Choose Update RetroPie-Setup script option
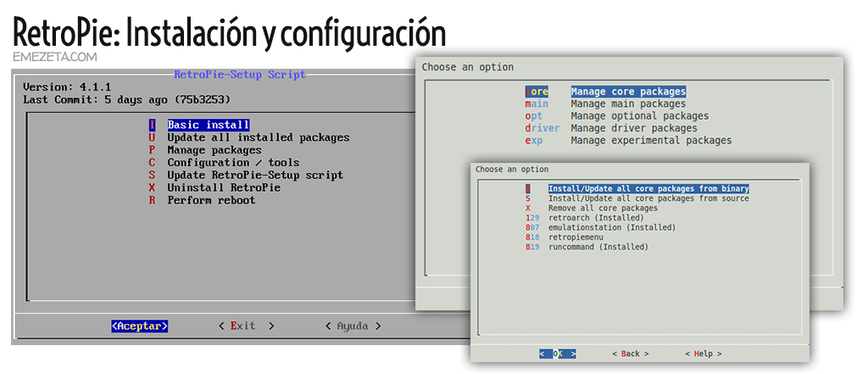The image size is (868, 374). [246, 175]
